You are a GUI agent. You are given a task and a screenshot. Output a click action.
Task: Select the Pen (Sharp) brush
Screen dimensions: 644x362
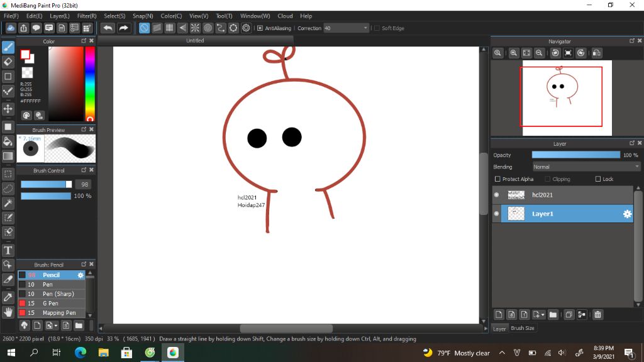[52, 294]
